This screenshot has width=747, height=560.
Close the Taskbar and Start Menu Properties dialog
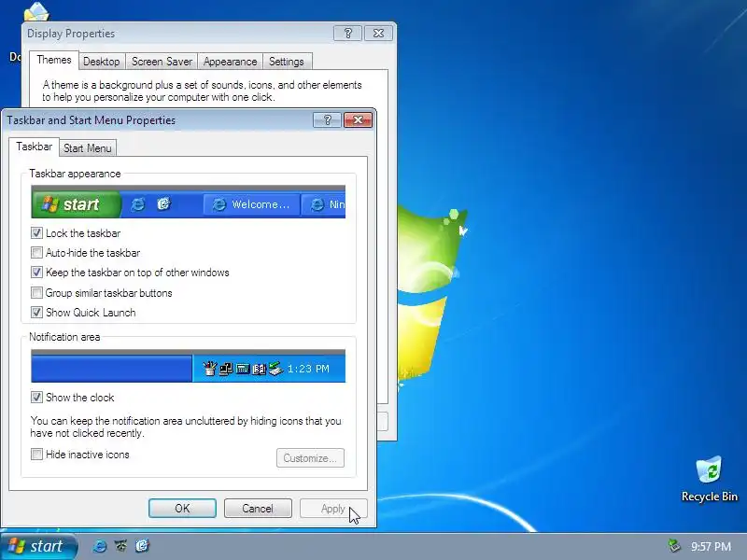(358, 120)
